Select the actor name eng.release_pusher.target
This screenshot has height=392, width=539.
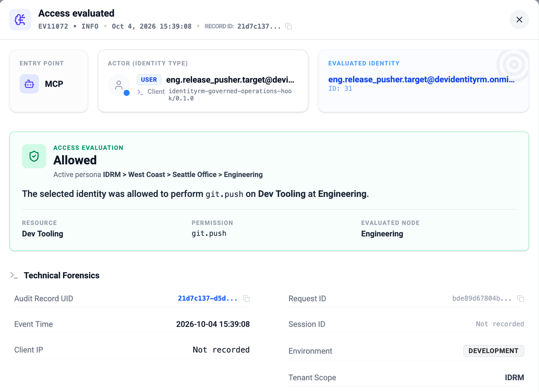pos(230,80)
